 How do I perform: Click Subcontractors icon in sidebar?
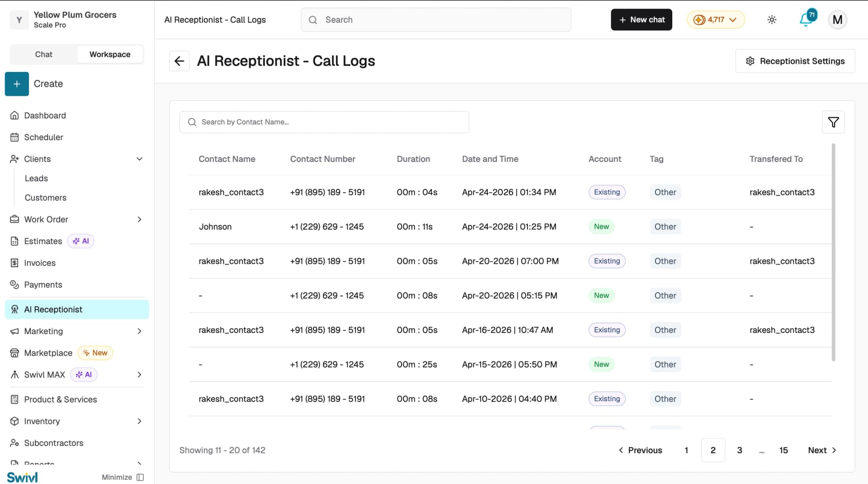click(14, 443)
